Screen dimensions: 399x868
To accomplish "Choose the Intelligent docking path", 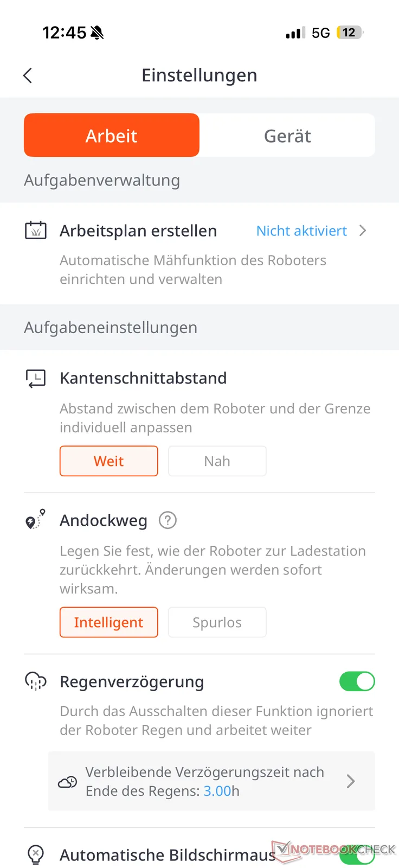I will pos(109,622).
